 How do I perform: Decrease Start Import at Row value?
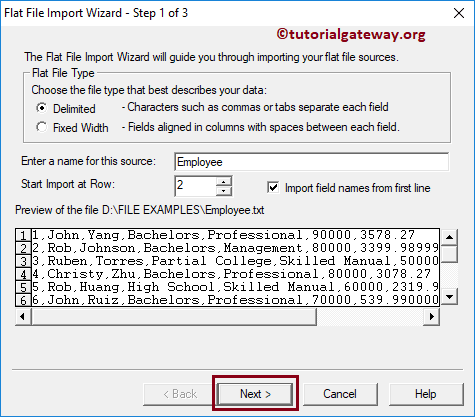click(x=224, y=191)
